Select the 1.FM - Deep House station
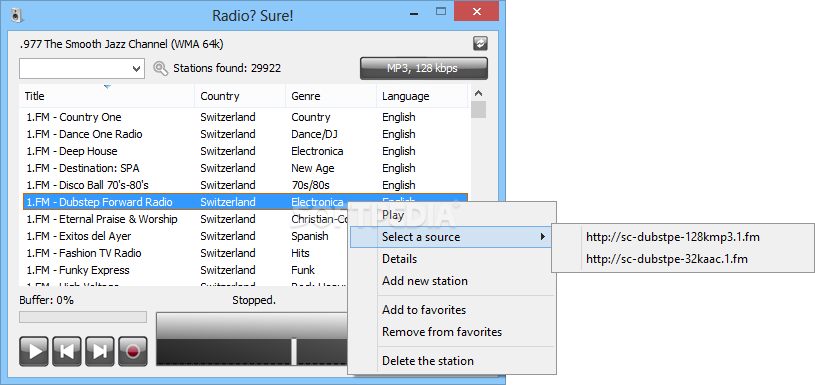The width and height of the screenshot is (815, 385). pyautogui.click(x=244, y=151)
